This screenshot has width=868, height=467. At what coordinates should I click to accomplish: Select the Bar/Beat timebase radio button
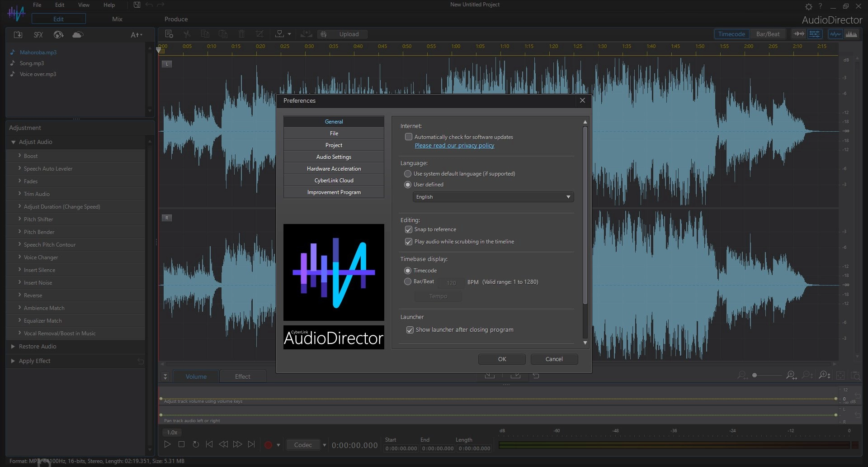[408, 281]
